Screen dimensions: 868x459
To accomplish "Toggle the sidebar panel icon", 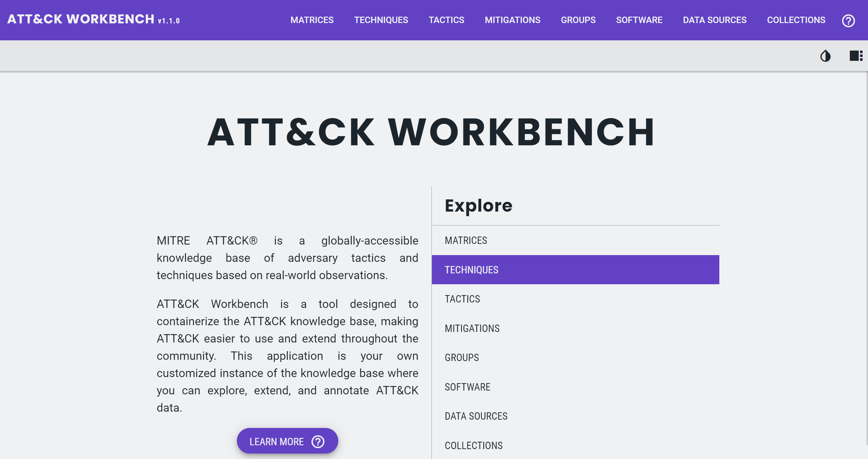I will pos(856,56).
